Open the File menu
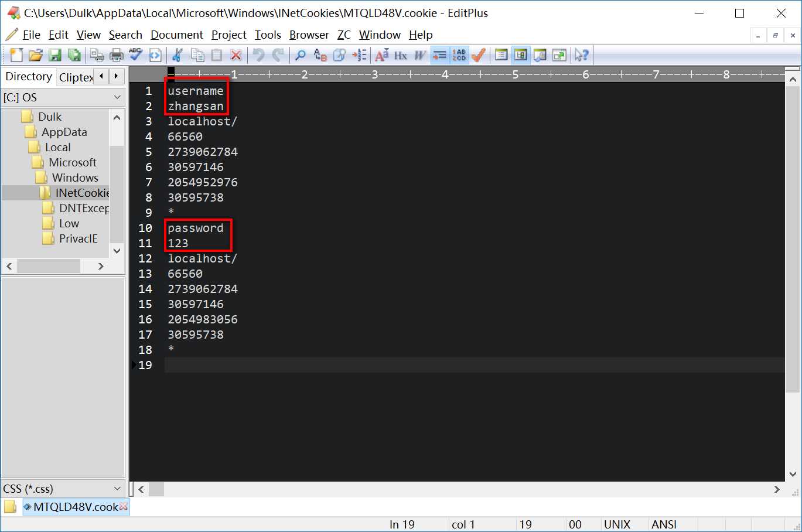Screen dimensions: 802x532 point(31,35)
